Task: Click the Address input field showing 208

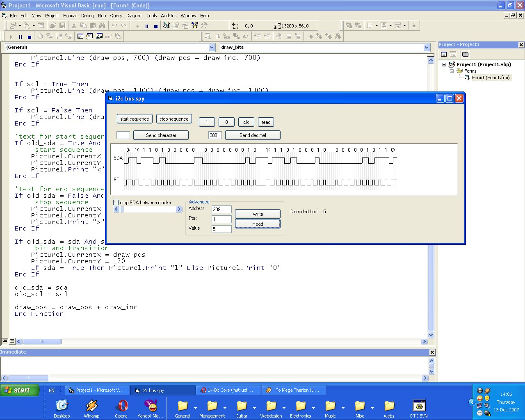Action: point(221,210)
